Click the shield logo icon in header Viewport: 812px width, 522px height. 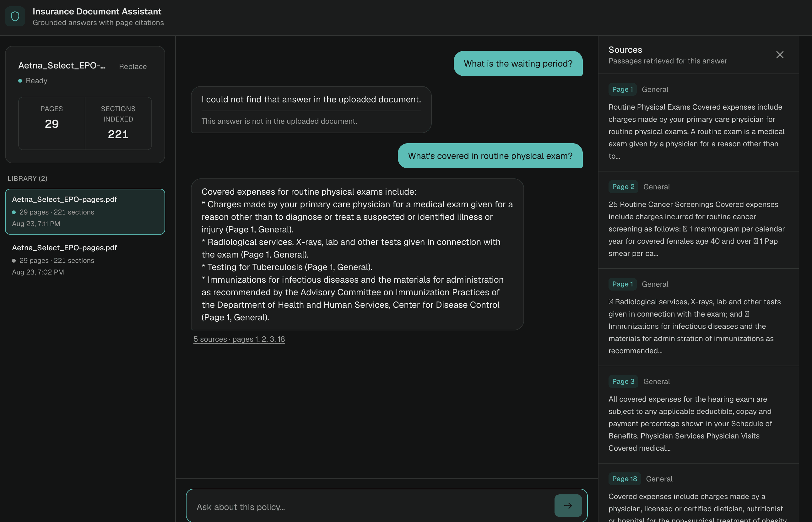point(15,16)
